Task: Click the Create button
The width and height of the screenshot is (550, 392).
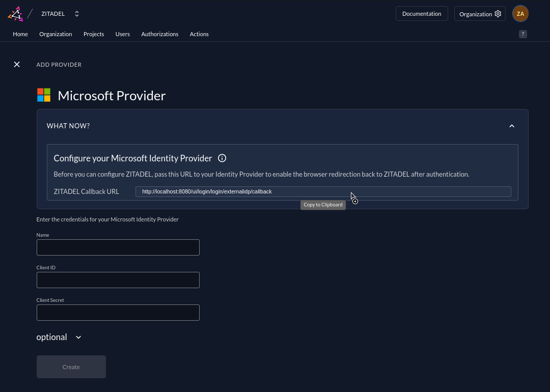Action: (71, 367)
